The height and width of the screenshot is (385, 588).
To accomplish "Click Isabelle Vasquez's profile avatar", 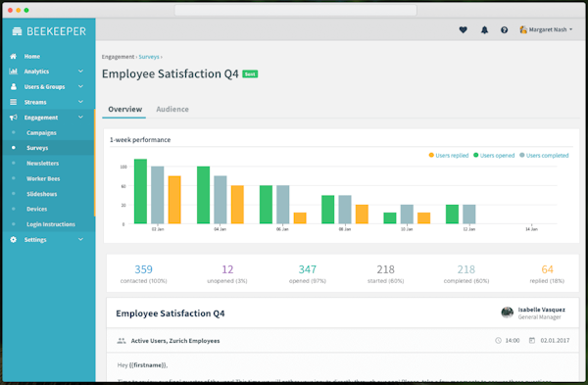I will [507, 313].
